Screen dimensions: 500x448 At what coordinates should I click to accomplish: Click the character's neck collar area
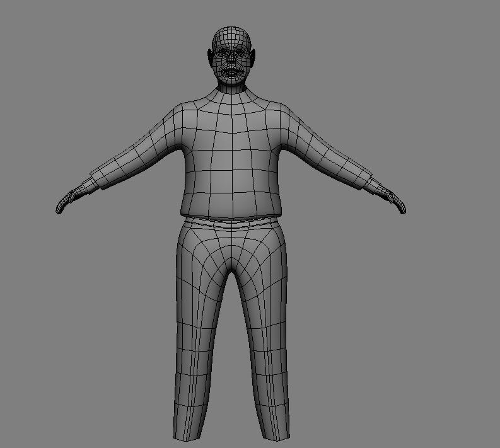(232, 89)
